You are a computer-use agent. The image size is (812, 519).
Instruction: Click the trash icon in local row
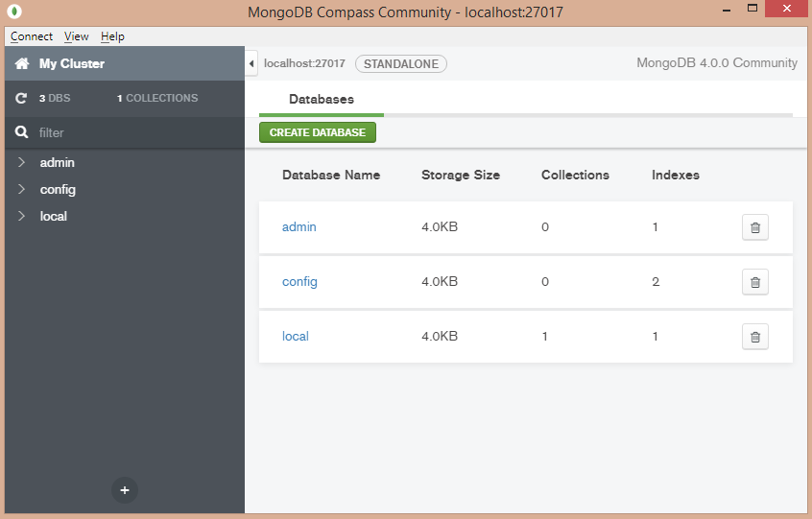754,337
